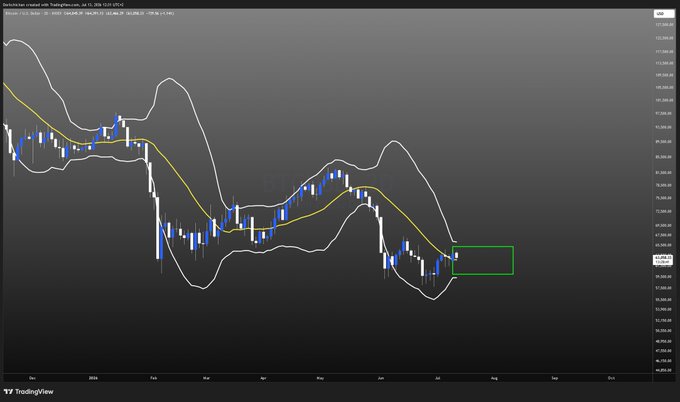The width and height of the screenshot is (680, 402).
Task: Click the 72,500.00 price scale label
Action: coord(664,212)
